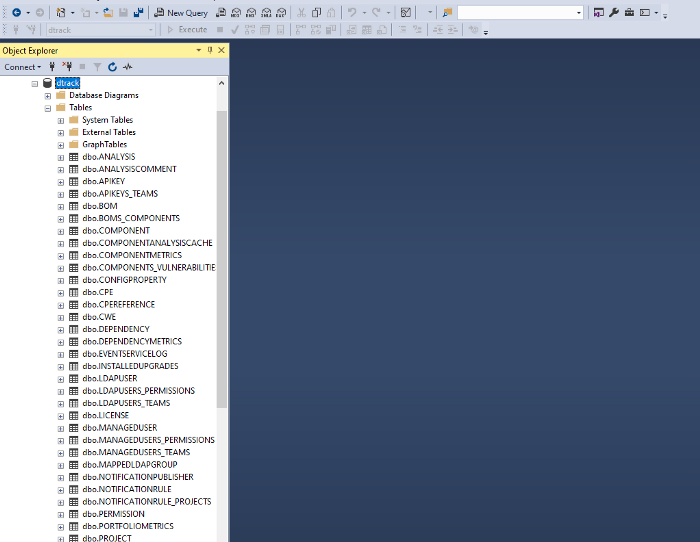Expand the dbo.LICENSE table node
This screenshot has width=700, height=542.
point(61,416)
